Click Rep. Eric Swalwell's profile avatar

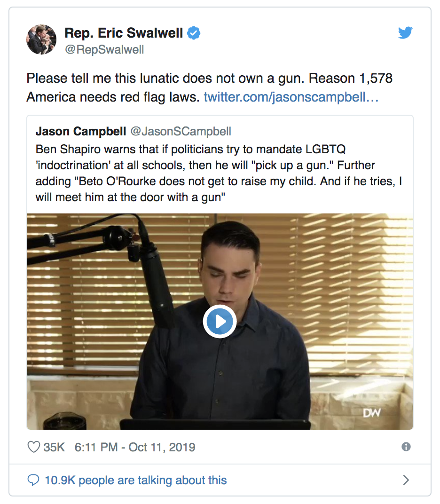(41, 40)
